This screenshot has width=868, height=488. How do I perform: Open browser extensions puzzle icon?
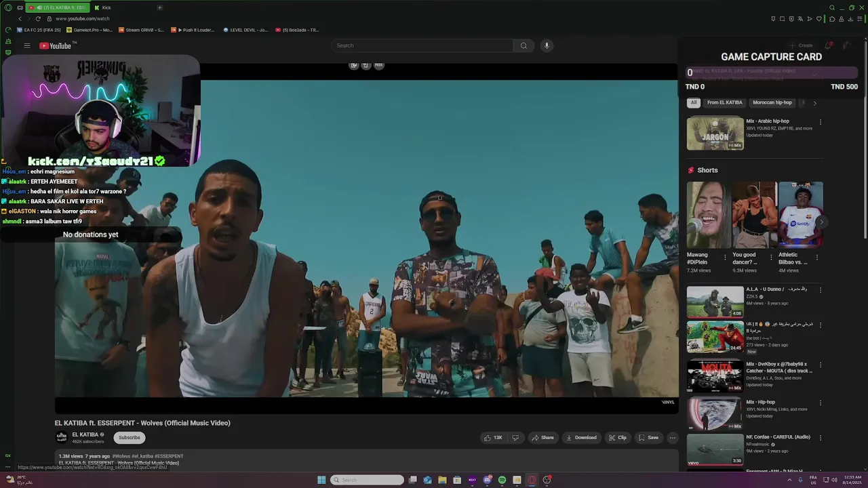click(x=832, y=19)
